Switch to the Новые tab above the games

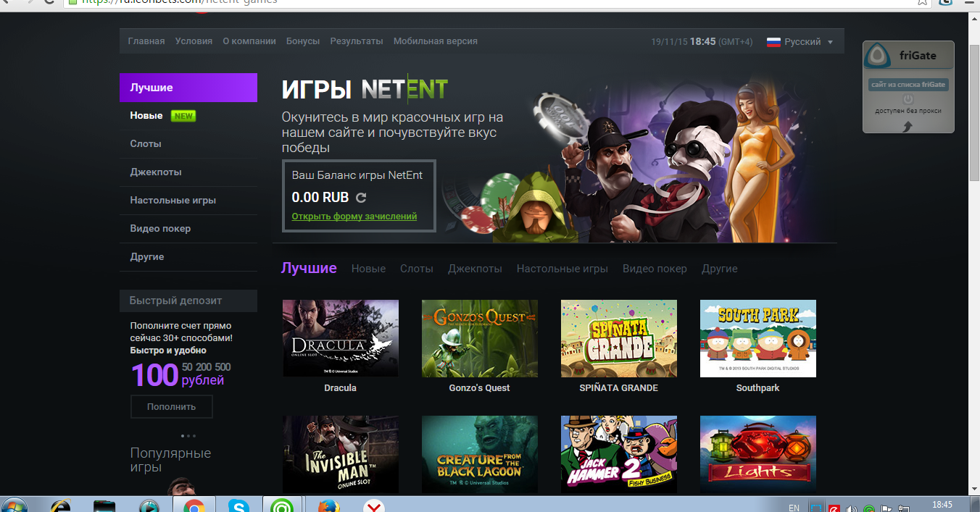coord(368,269)
